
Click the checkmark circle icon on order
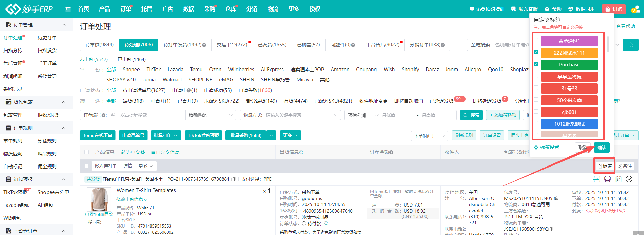click(629, 179)
